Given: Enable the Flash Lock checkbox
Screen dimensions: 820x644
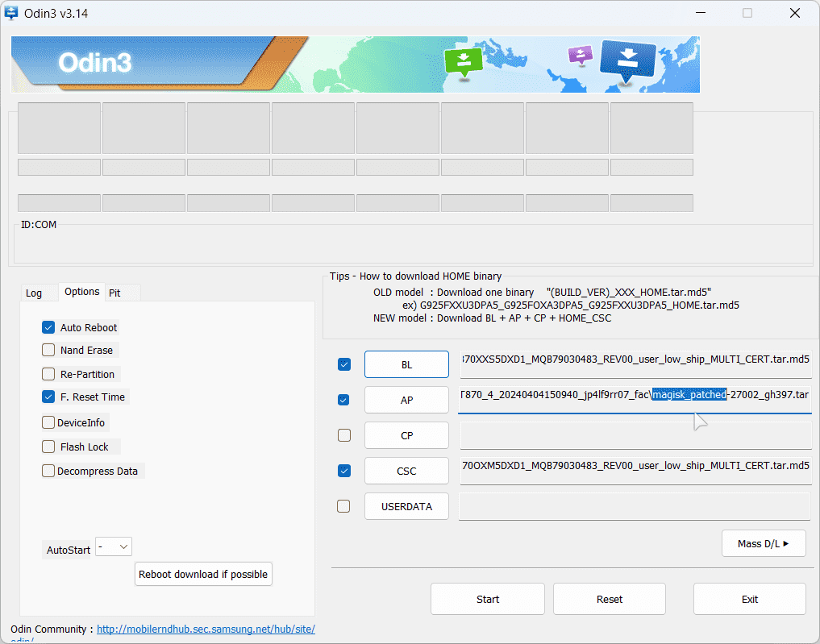Looking at the screenshot, I should click(x=48, y=447).
